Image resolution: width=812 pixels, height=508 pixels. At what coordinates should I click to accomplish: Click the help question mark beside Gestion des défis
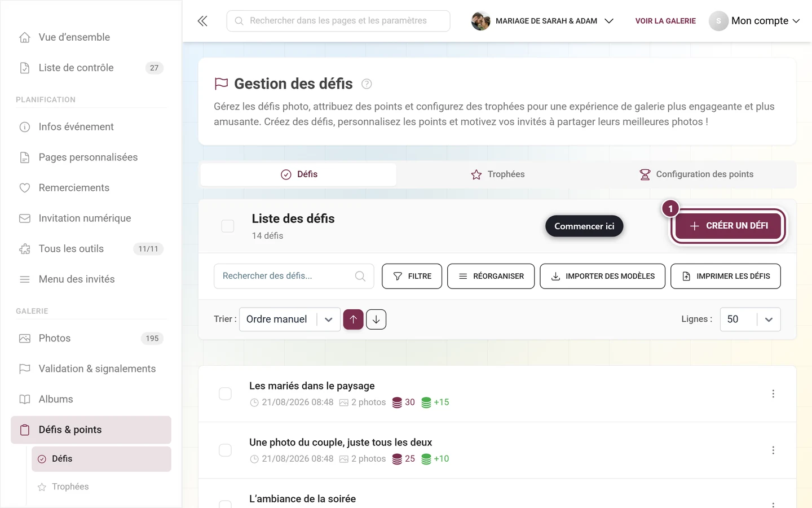click(x=367, y=84)
